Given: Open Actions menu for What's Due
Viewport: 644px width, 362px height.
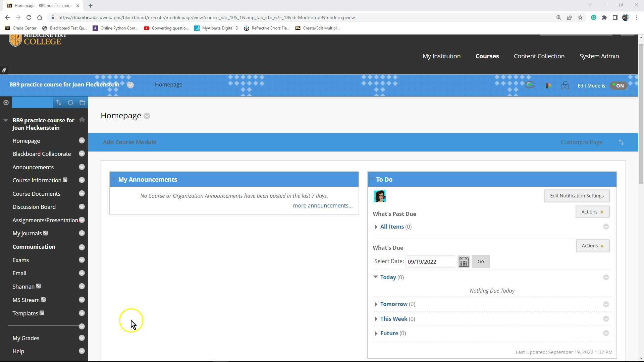Looking at the screenshot, I should (x=592, y=246).
